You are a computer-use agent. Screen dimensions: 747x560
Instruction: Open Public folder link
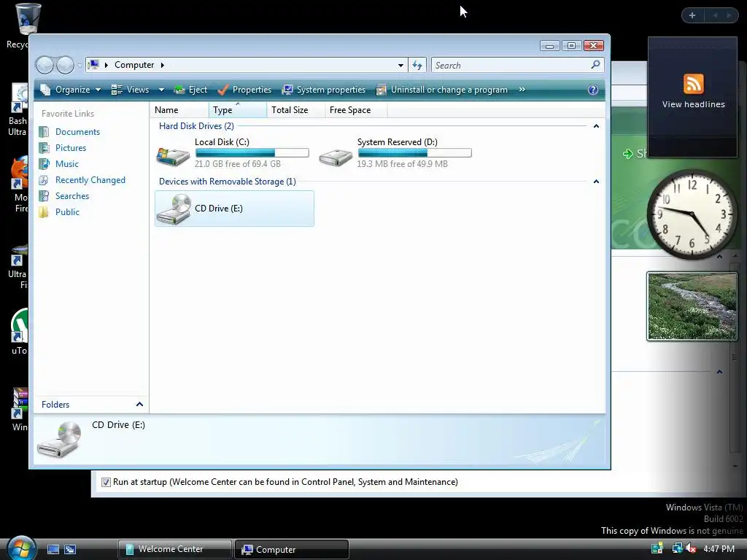click(x=67, y=212)
